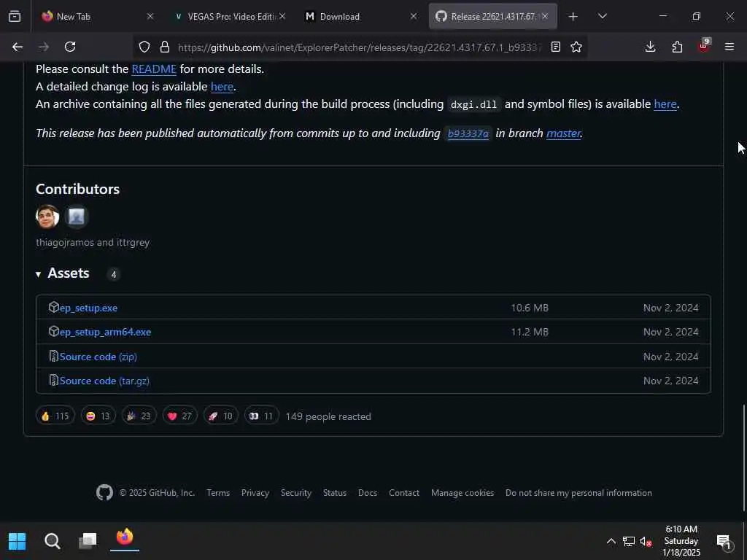
Task: Open Docs footer link
Action: 368,493
